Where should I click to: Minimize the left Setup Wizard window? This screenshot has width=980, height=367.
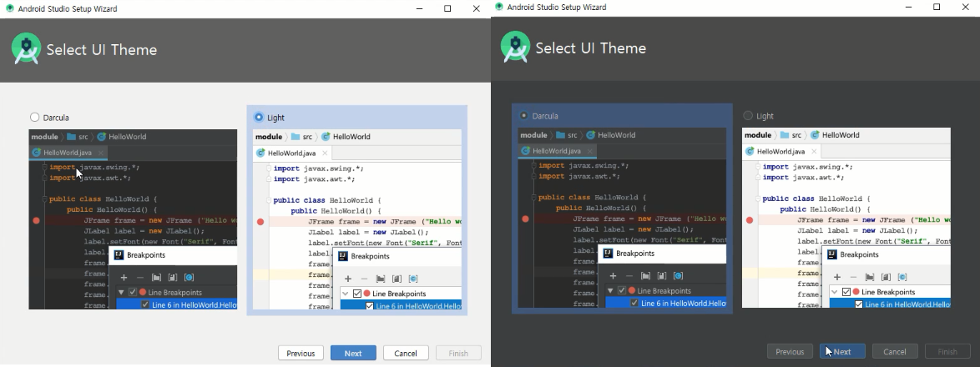coord(419,8)
